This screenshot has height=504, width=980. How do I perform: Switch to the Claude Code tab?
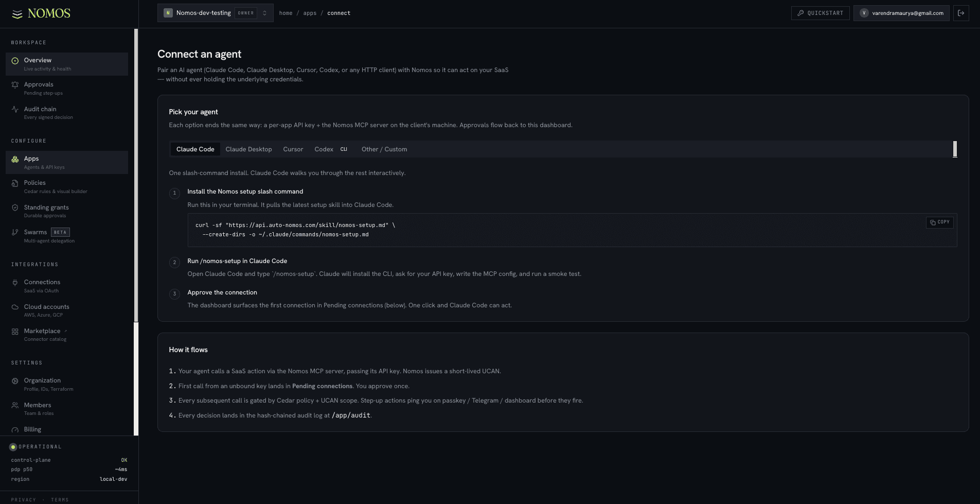195,149
